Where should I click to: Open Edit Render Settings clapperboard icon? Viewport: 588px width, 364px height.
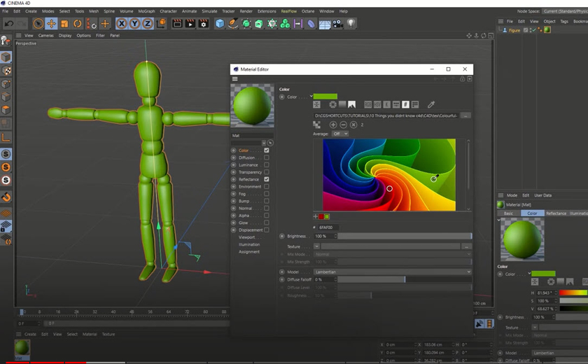pos(204,24)
